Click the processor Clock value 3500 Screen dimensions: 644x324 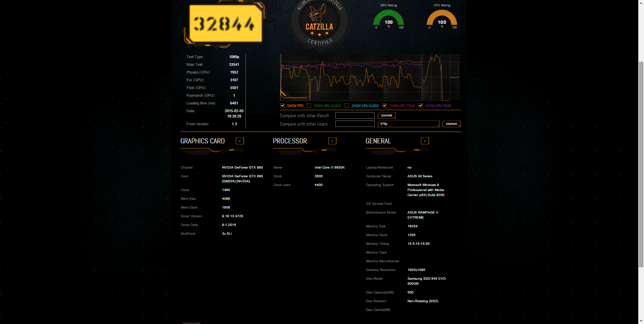point(319,176)
